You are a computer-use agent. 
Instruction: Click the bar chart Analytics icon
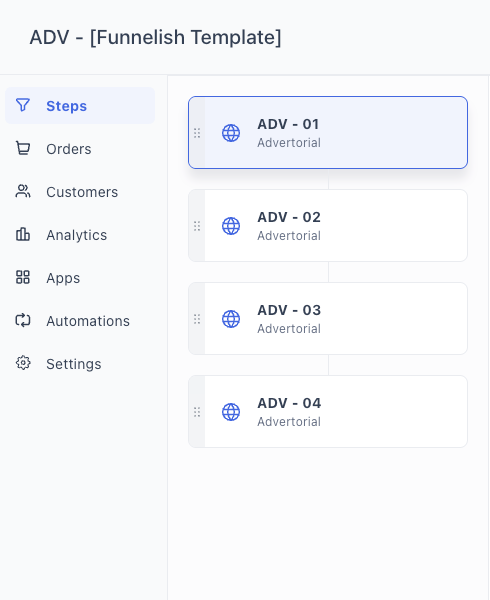tap(23, 235)
